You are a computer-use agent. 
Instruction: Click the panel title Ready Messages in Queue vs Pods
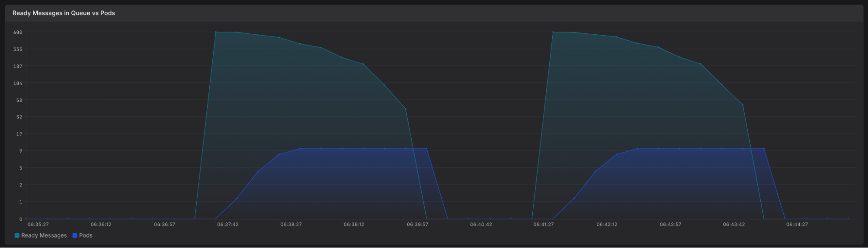(64, 13)
